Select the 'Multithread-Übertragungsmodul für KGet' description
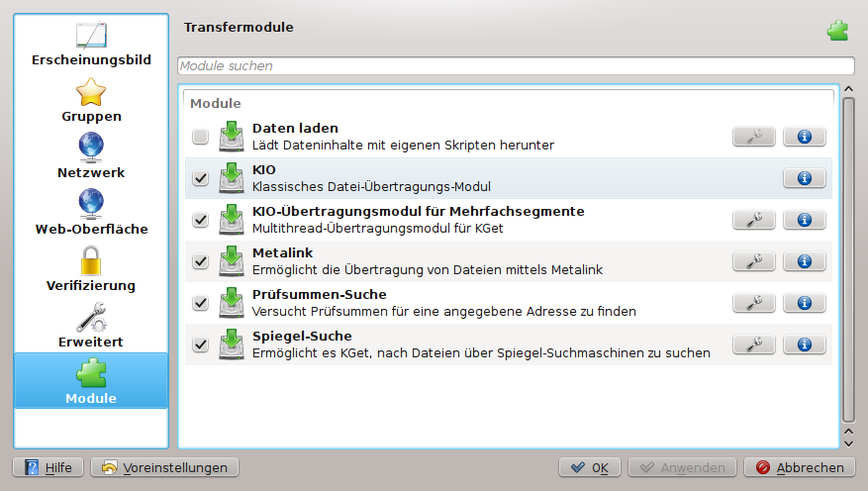 [377, 228]
